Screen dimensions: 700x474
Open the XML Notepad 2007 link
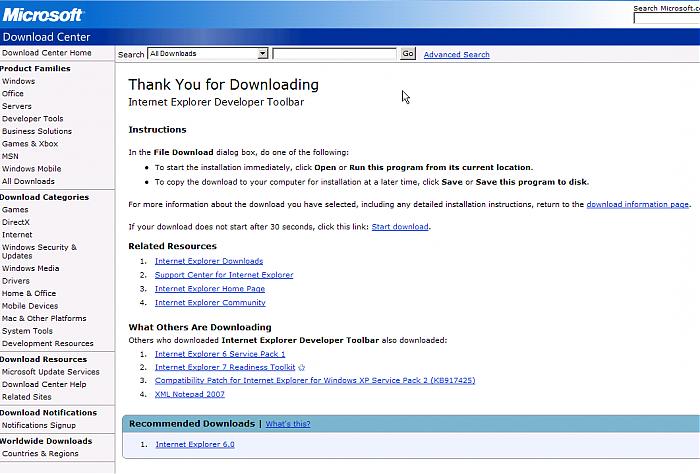(190, 394)
